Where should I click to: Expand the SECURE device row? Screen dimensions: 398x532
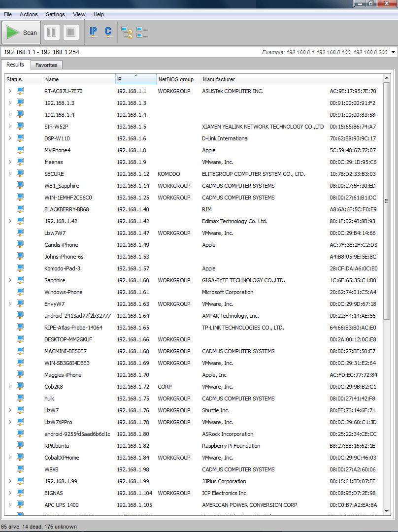(9, 174)
